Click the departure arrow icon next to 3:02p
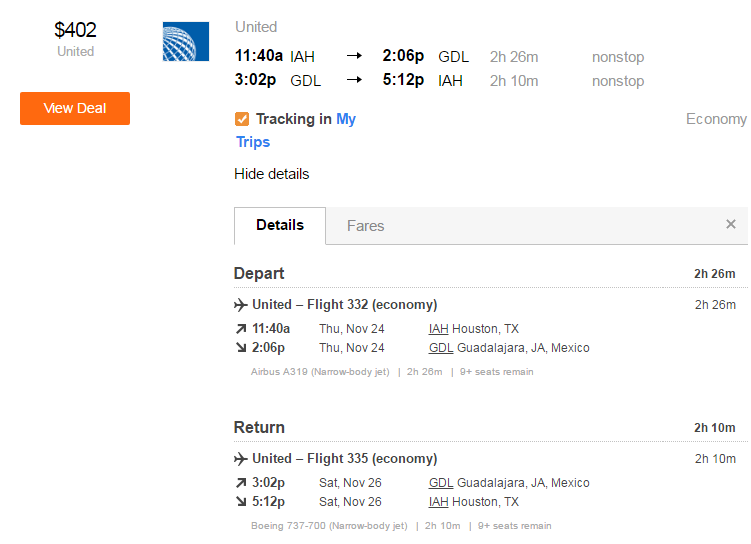 click(241, 483)
